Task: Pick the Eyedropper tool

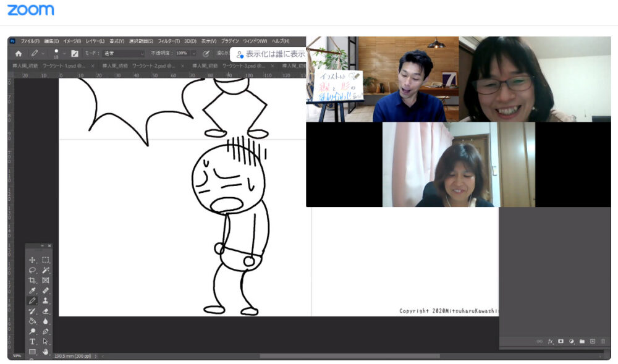Action: click(32, 290)
